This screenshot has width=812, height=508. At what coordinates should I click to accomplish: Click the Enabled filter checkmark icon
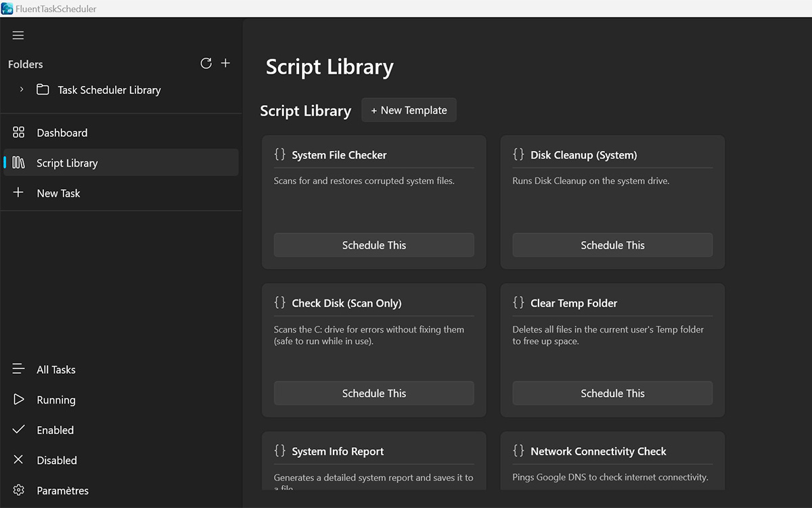point(18,429)
